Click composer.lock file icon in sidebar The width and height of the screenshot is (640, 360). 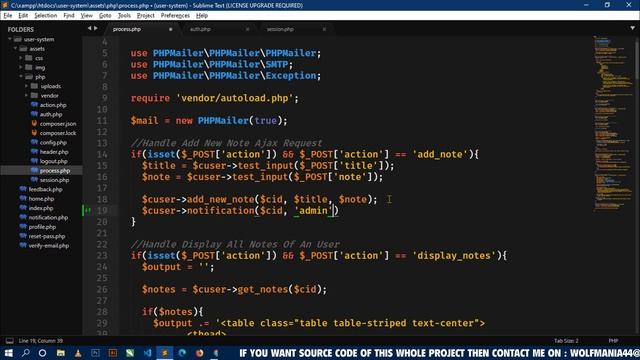[34, 133]
